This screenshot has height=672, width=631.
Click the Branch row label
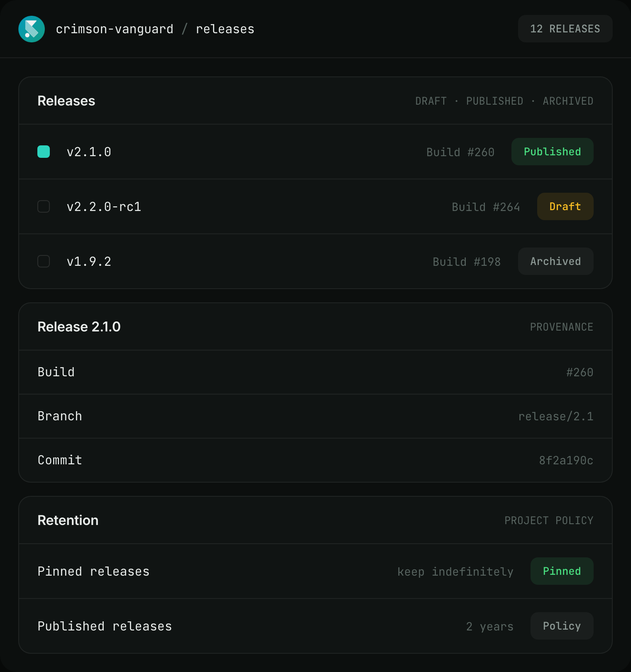pyautogui.click(x=60, y=416)
